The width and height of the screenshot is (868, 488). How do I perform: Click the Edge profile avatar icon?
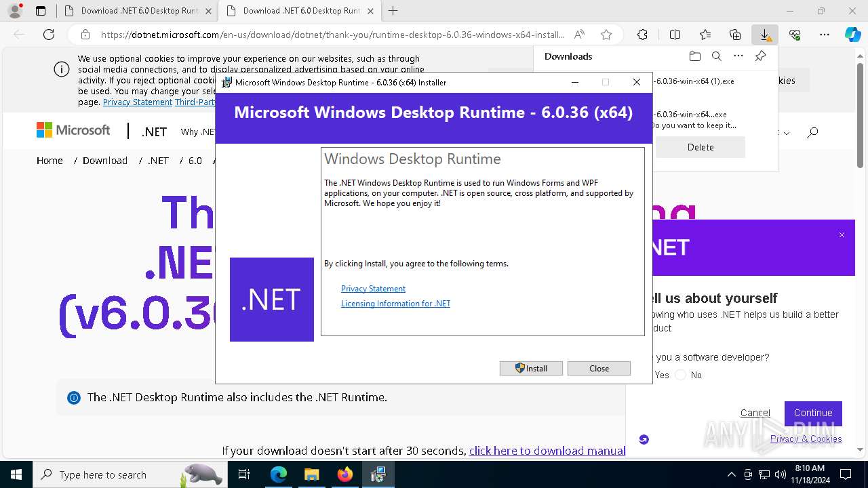point(14,11)
